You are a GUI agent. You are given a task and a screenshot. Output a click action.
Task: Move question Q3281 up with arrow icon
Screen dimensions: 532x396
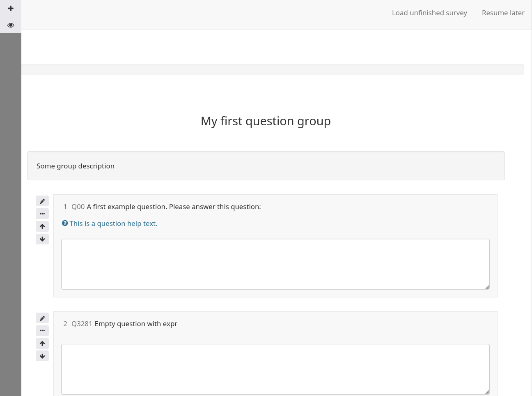coord(42,343)
